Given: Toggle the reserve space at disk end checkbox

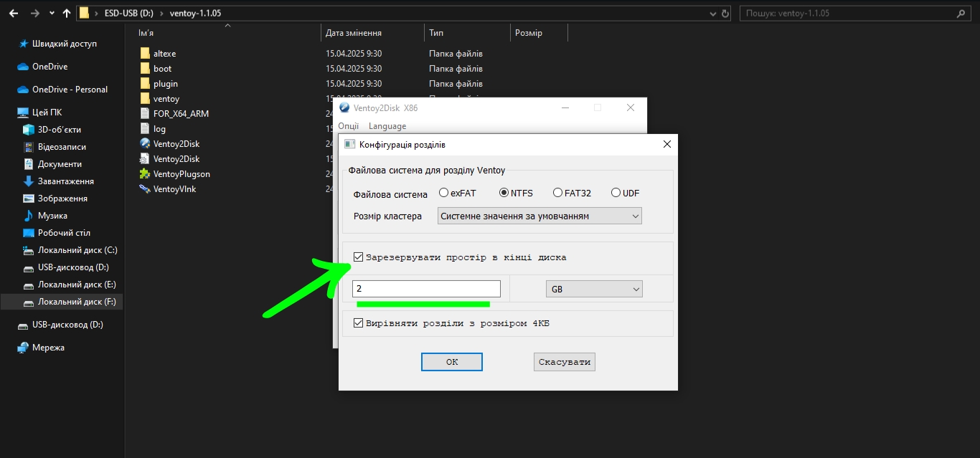Looking at the screenshot, I should (359, 257).
